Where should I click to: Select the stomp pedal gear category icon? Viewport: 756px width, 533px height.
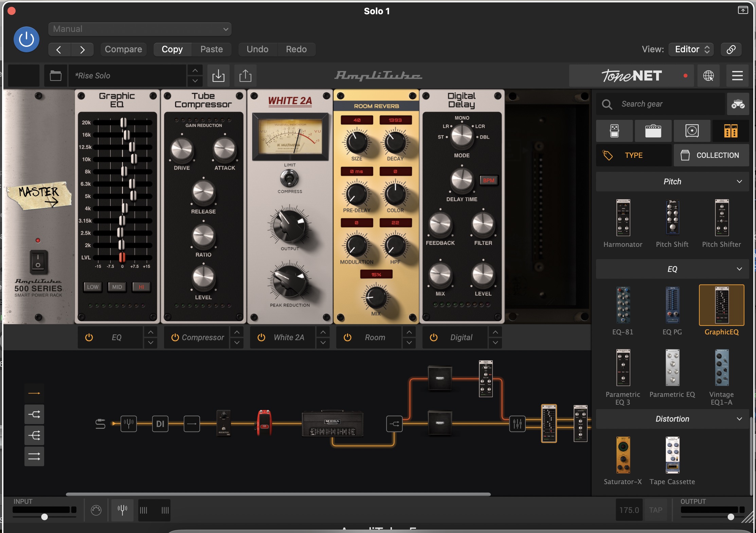614,131
